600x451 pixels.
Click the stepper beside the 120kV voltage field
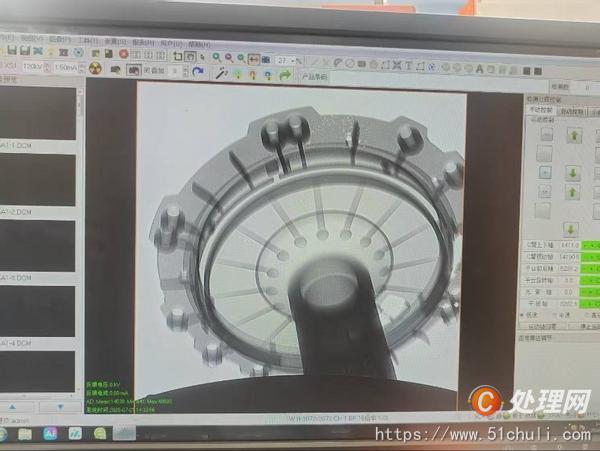click(x=47, y=68)
